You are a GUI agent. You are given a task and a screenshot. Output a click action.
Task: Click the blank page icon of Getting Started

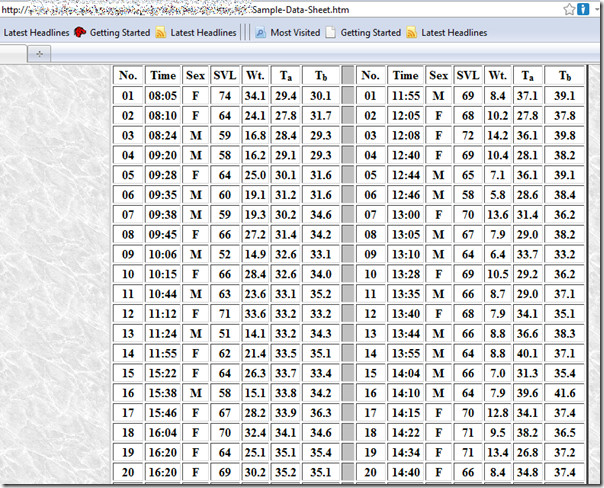(330, 33)
